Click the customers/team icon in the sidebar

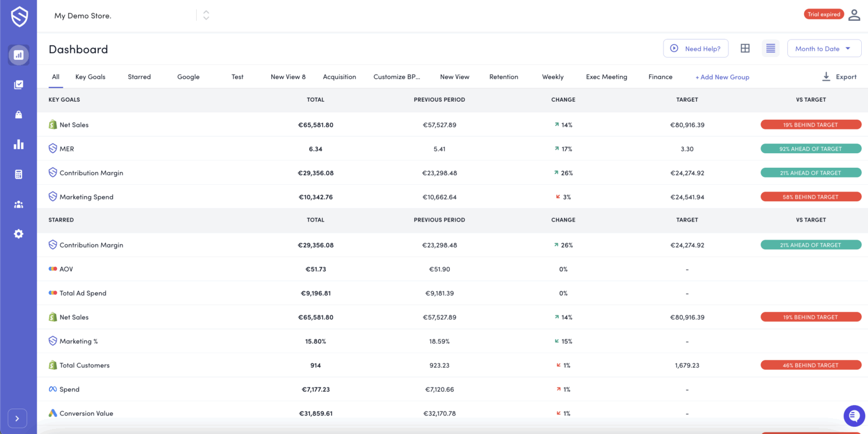(x=19, y=204)
